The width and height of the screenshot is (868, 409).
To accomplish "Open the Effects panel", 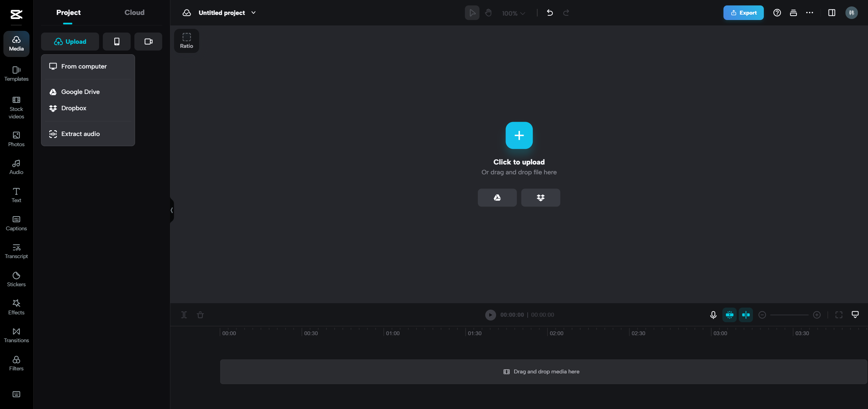I will pyautogui.click(x=16, y=307).
